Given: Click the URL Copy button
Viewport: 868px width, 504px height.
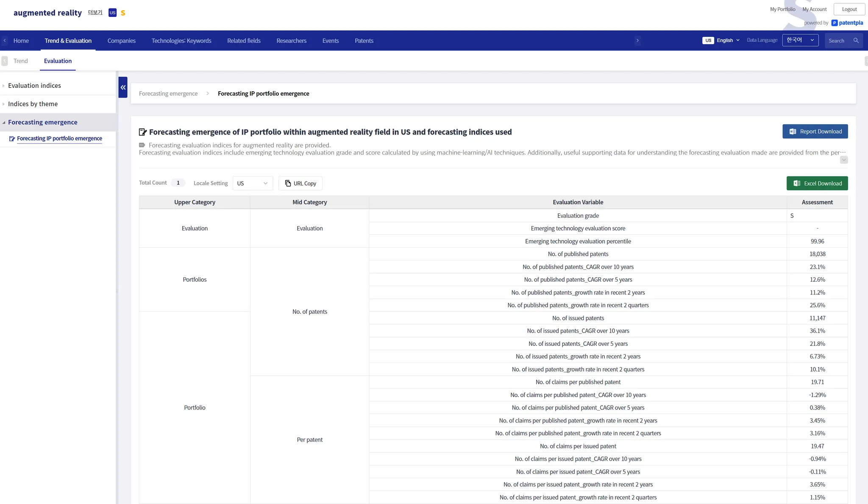Looking at the screenshot, I should [300, 183].
